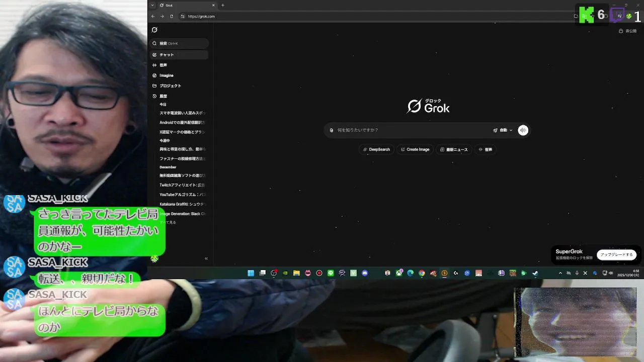Screen dimensions: 644x362
Task: Open Google Chrome from taskbar
Action: pos(422,273)
